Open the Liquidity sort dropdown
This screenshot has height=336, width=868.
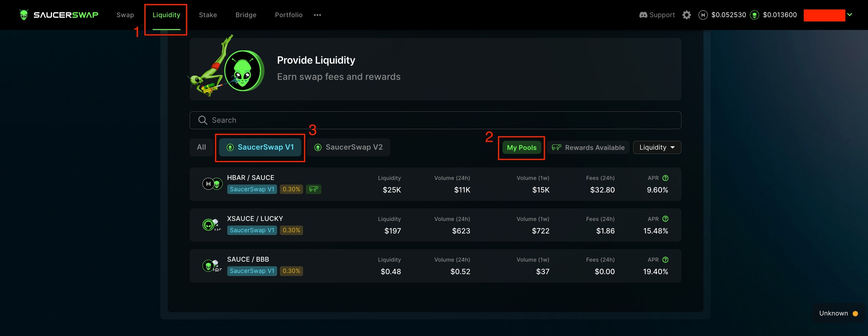(x=657, y=147)
